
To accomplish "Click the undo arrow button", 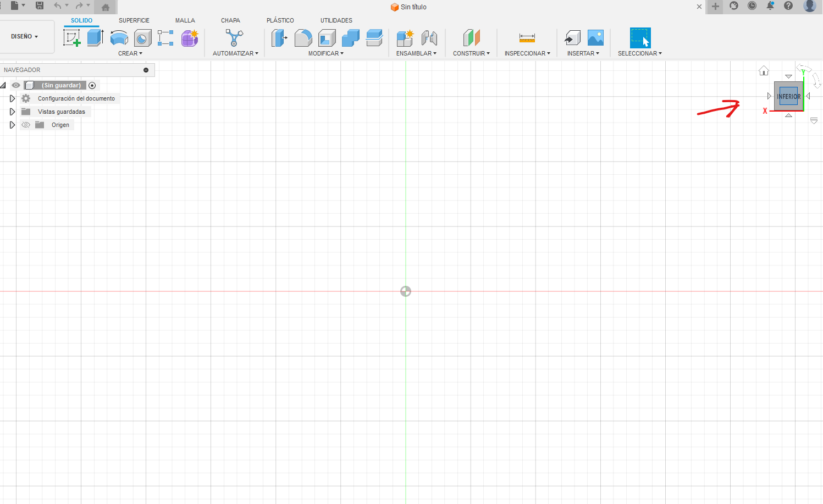I will 58,7.
